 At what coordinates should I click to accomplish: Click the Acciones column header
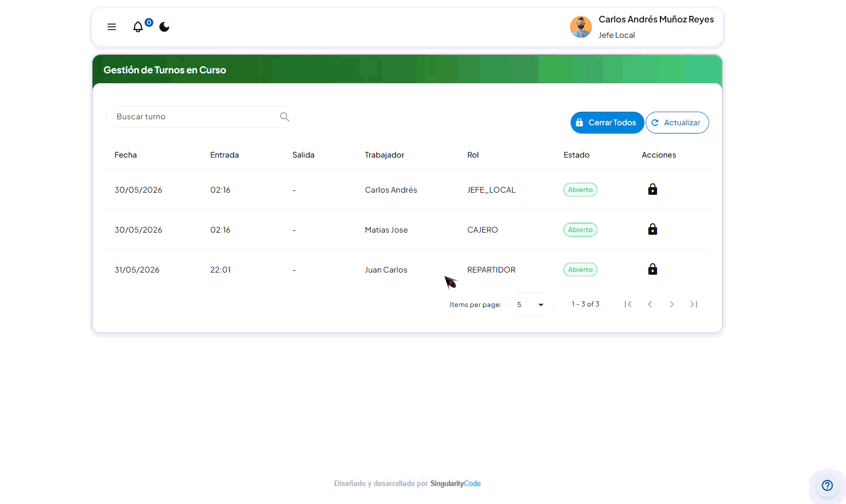coord(659,155)
